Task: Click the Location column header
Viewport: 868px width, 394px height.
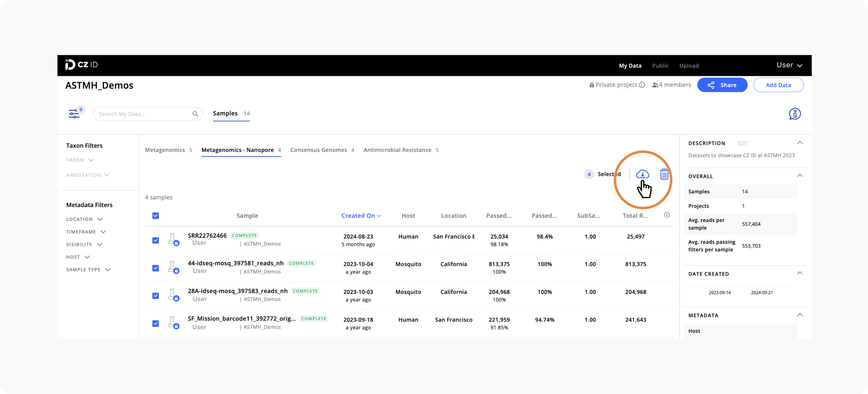Action: 454,216
